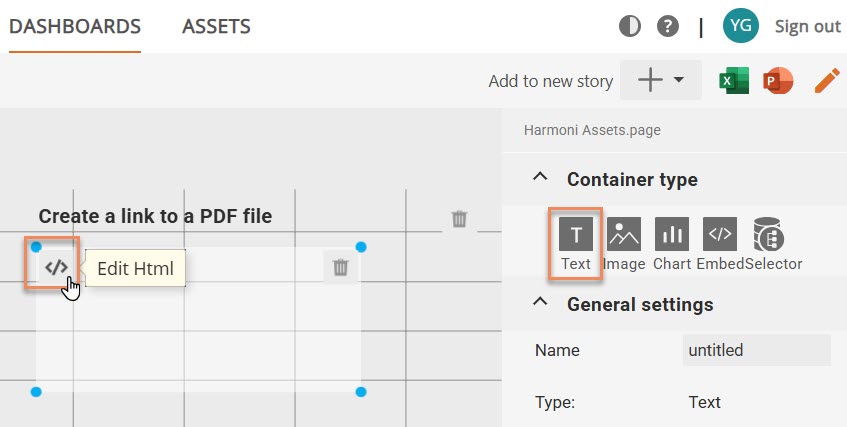The height and width of the screenshot is (427, 847).
Task: Click the Harmoni Assets.page label
Action: pos(592,130)
